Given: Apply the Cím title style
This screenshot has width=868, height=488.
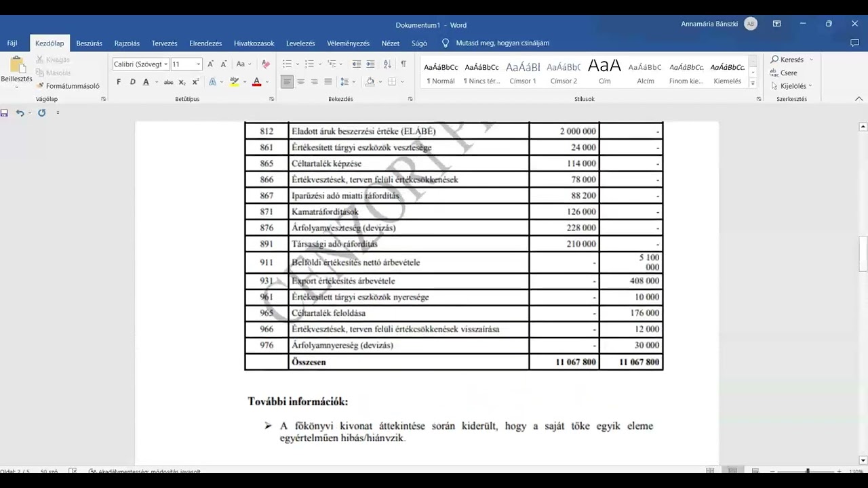Looking at the screenshot, I should [604, 73].
